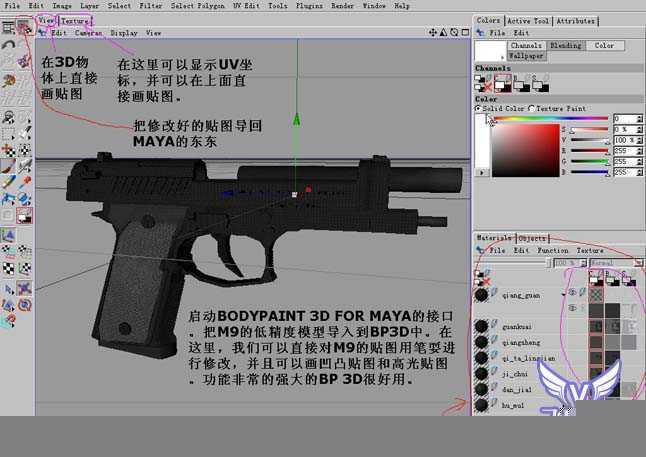Toggle the pencil paint icon beside qiang_guan sphere
Image resolution: width=646 pixels, height=457 pixels.
coord(494,292)
